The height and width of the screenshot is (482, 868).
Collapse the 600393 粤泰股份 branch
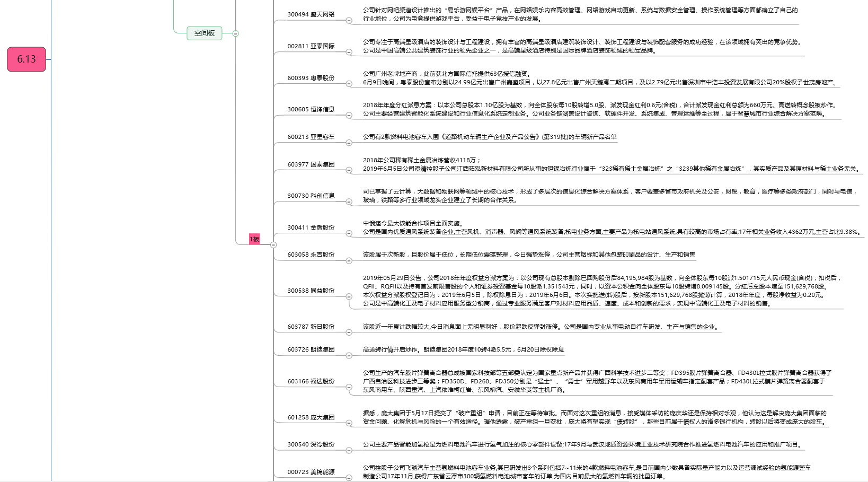click(349, 84)
